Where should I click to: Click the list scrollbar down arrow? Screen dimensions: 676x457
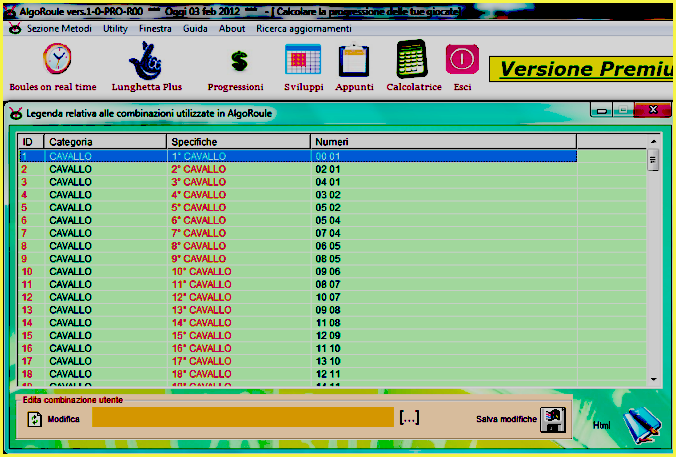654,379
